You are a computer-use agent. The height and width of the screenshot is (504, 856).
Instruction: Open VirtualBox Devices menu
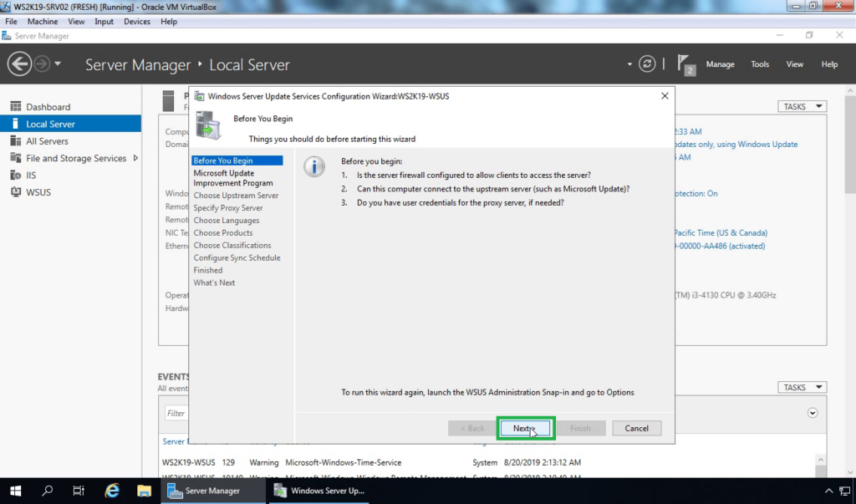click(x=136, y=21)
